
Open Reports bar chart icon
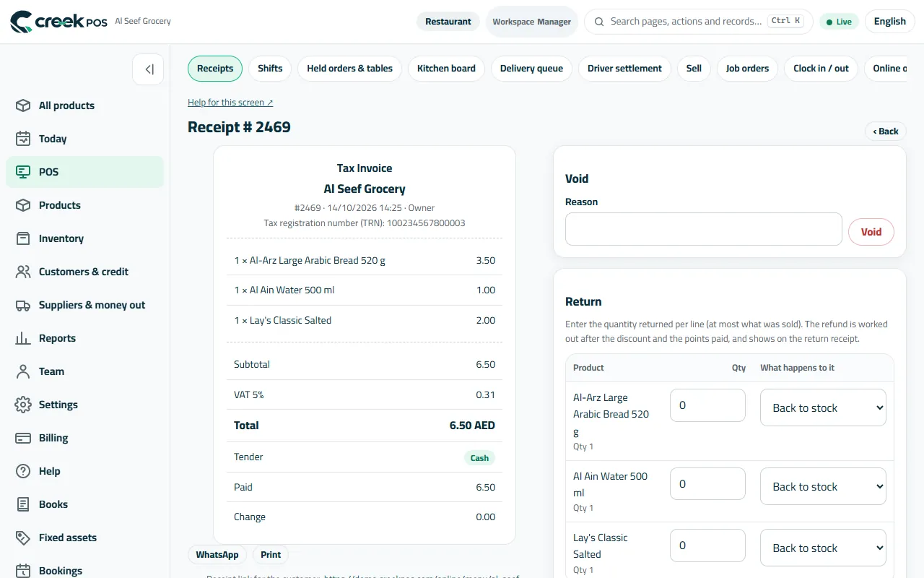[x=23, y=338]
